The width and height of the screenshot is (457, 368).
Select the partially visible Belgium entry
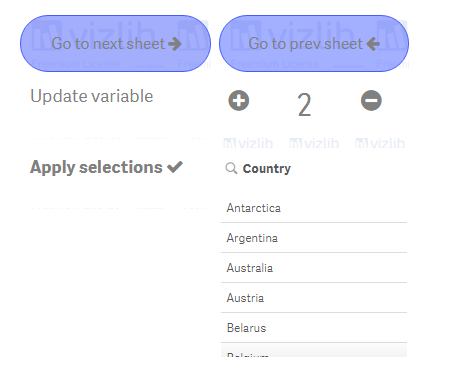coord(314,350)
